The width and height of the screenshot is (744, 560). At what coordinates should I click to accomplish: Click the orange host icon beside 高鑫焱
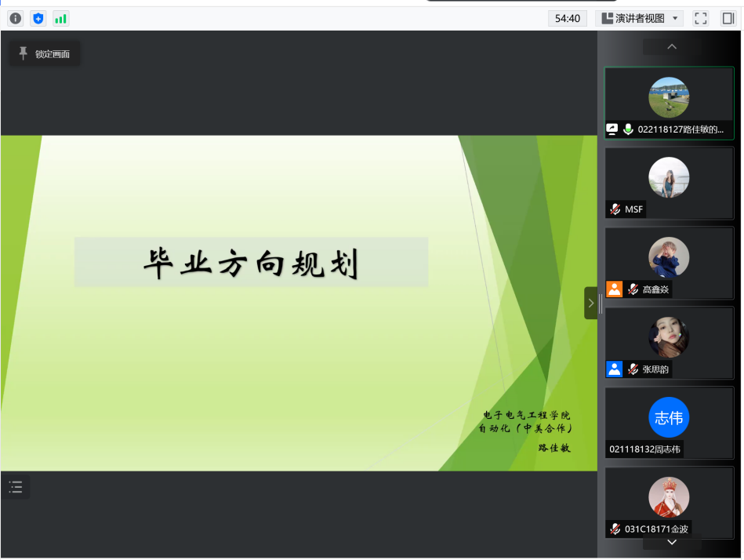click(614, 289)
